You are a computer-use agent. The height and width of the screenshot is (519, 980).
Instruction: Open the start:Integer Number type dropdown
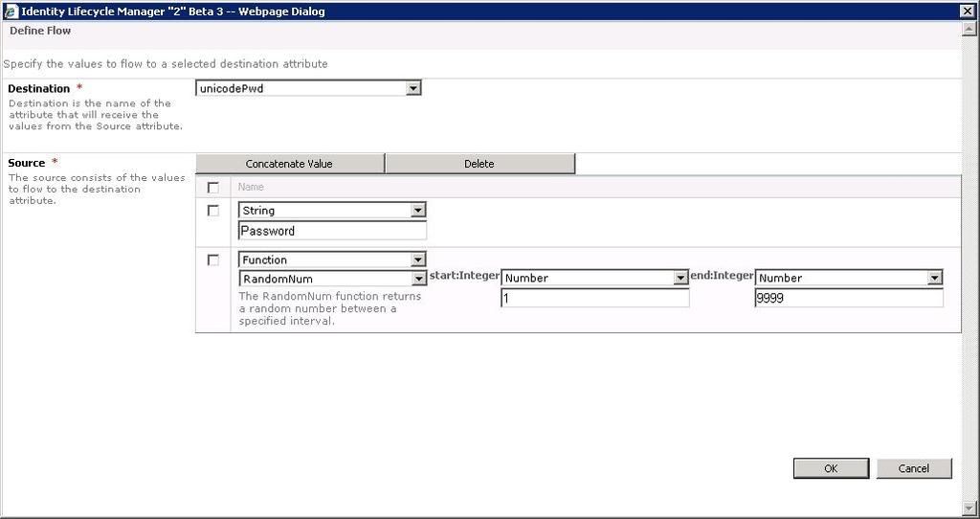[x=594, y=278]
